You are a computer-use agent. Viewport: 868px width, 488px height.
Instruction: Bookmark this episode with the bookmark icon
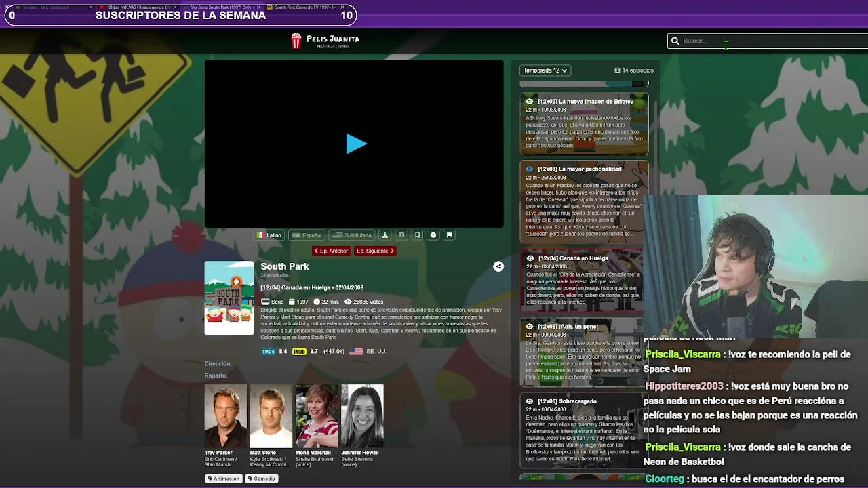pyautogui.click(x=417, y=235)
